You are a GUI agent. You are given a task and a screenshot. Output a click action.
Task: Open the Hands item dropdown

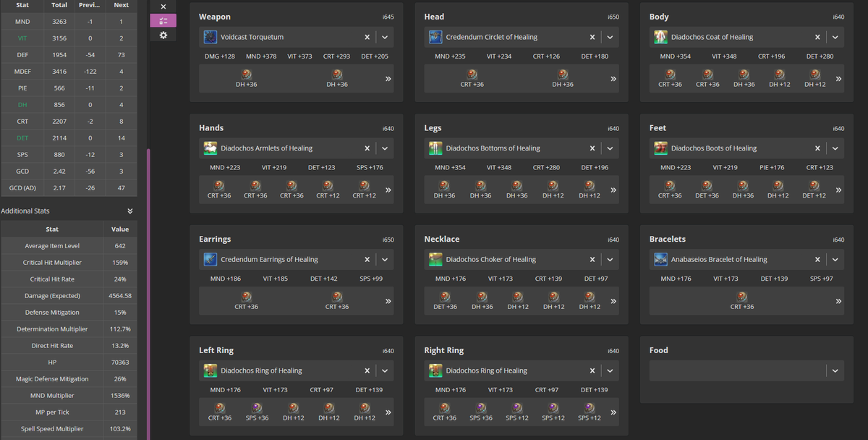coord(385,148)
